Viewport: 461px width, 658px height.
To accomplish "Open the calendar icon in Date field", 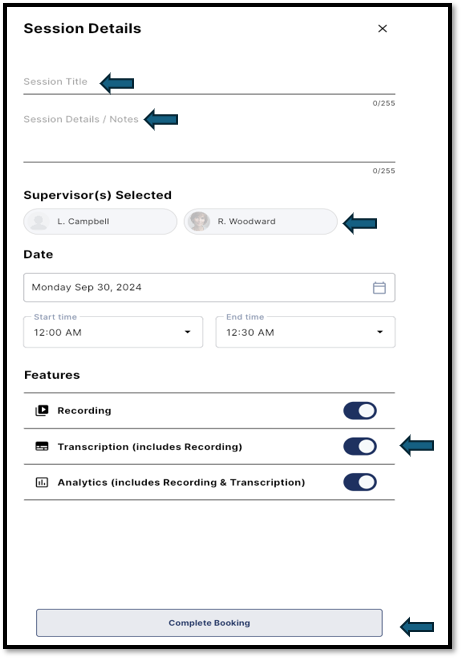I will [379, 288].
